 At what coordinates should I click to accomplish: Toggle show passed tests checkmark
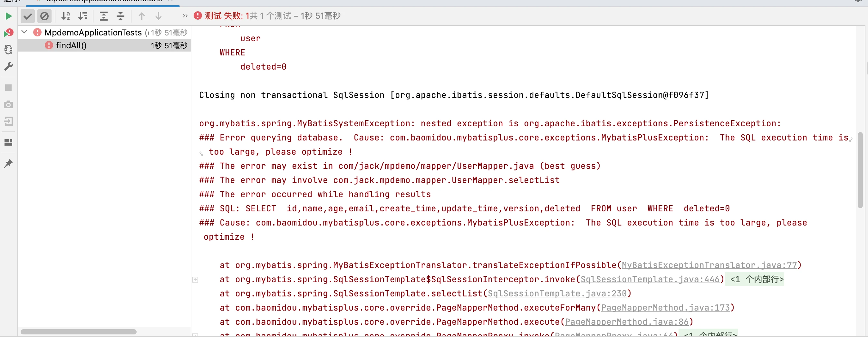pos(28,16)
